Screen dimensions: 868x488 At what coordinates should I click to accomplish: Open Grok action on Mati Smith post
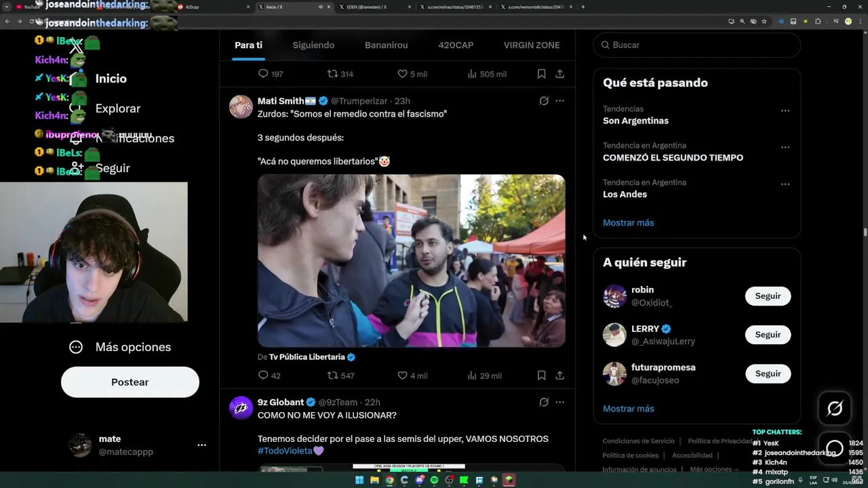544,101
